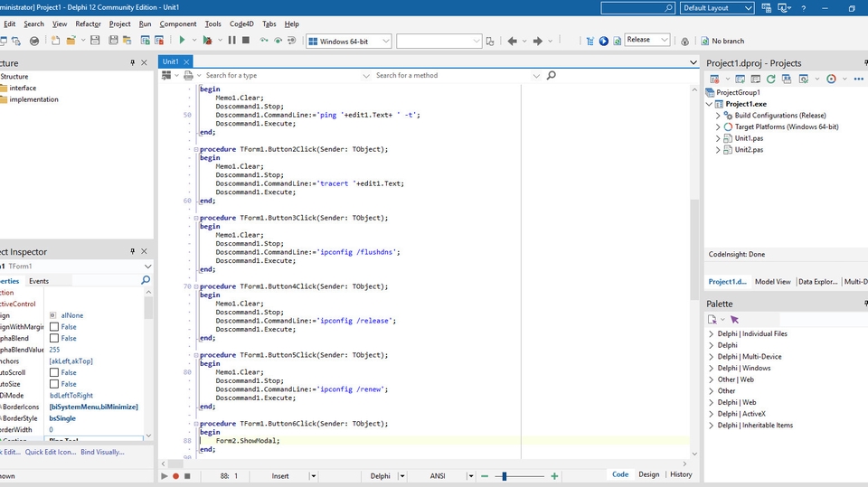Select Unit2.pas in the Projects tree
The image size is (868, 487).
point(749,150)
